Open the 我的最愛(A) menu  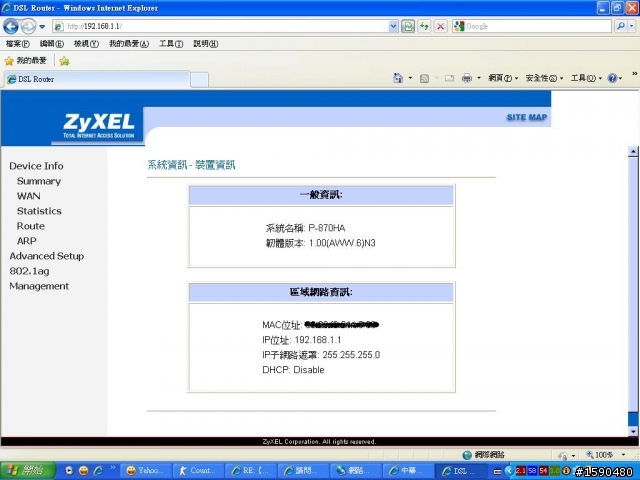point(129,44)
